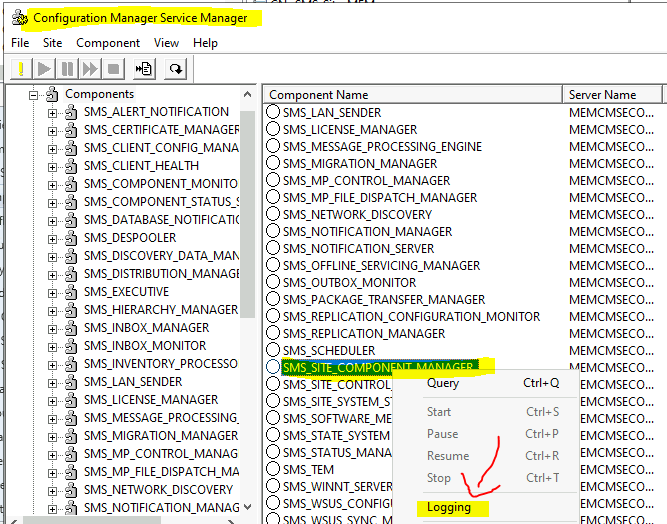Click the icon beside SMS_EXECUTIVE in the tree

[71, 292]
